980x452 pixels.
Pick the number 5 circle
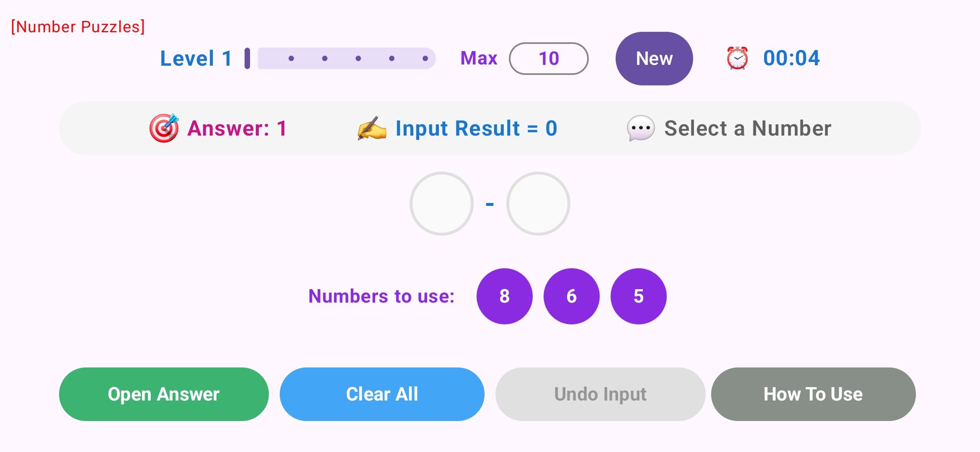(x=638, y=296)
